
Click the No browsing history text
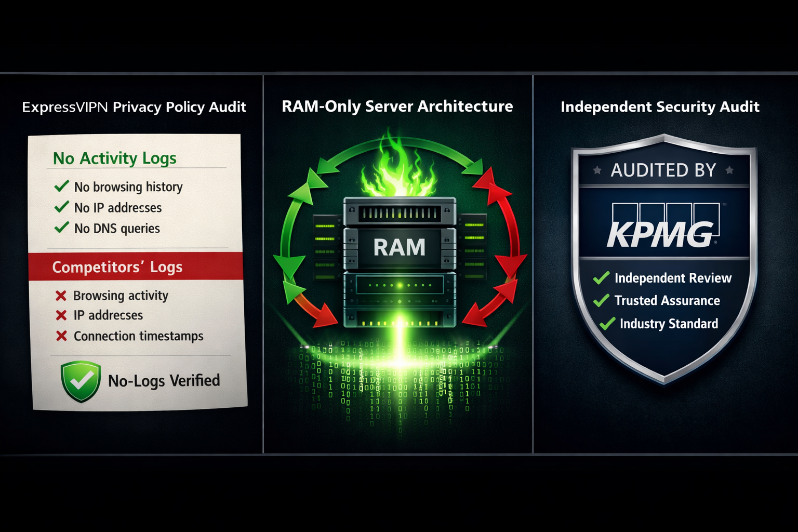tap(128, 187)
